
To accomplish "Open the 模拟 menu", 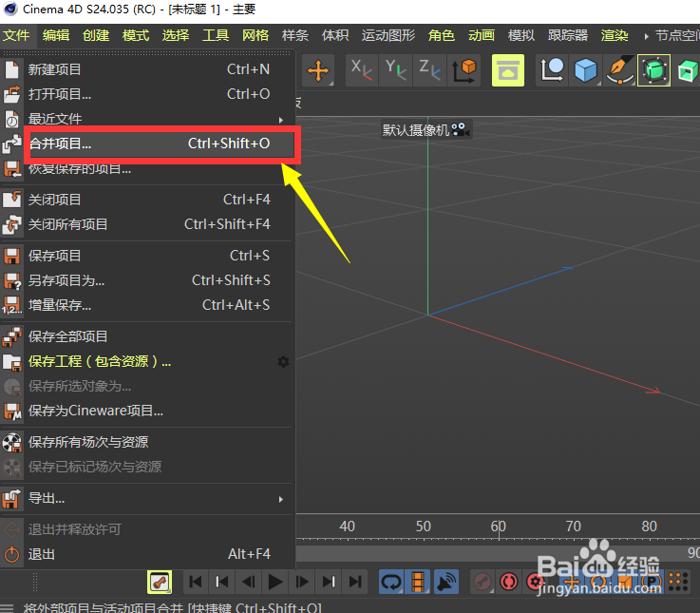I will tap(521, 35).
